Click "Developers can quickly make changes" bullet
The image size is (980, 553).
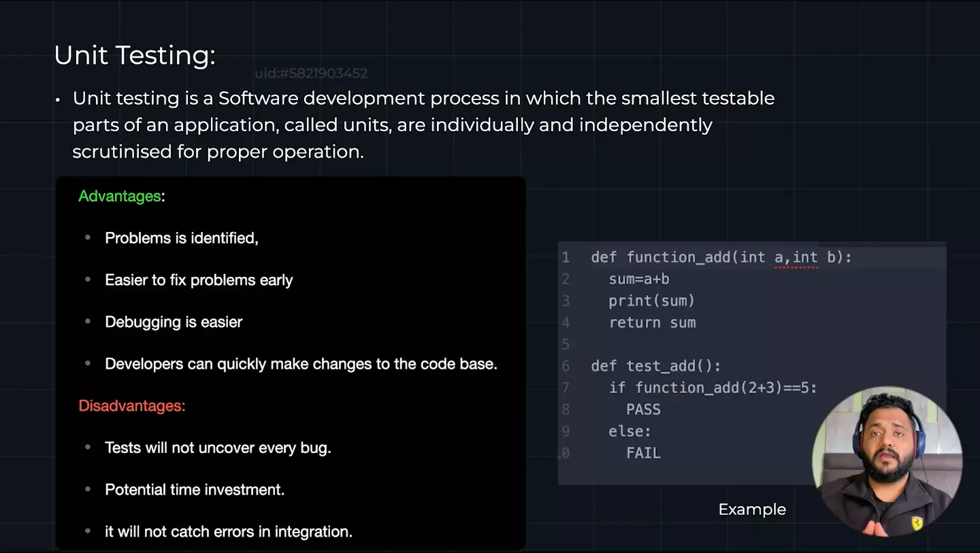click(x=301, y=364)
